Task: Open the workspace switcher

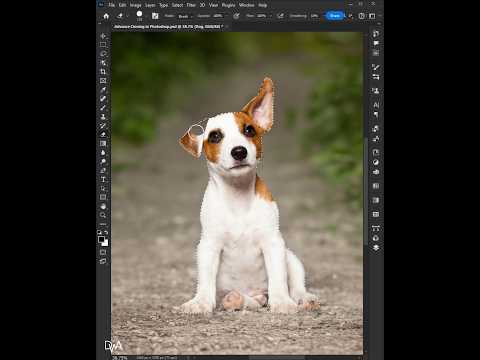Action: tap(372, 16)
